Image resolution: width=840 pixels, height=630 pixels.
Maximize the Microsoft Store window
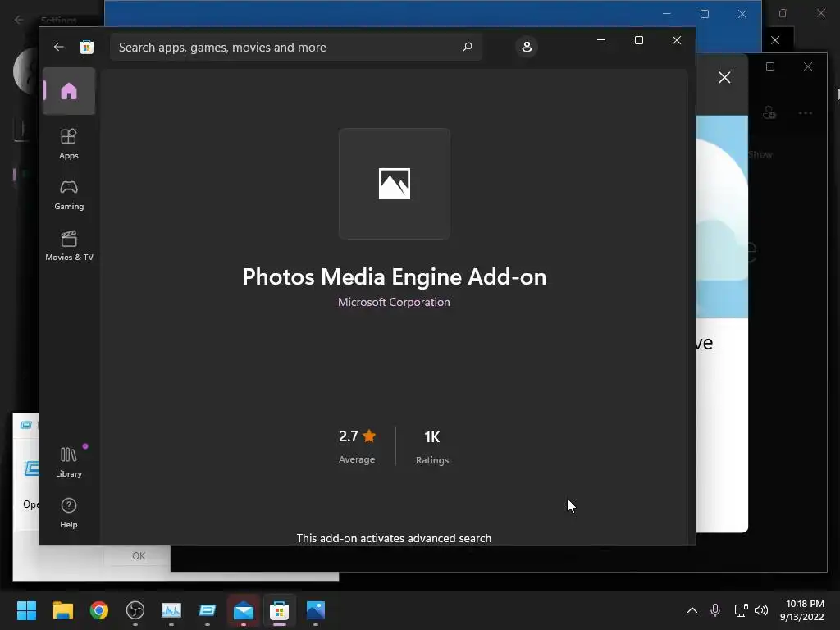pyautogui.click(x=638, y=40)
